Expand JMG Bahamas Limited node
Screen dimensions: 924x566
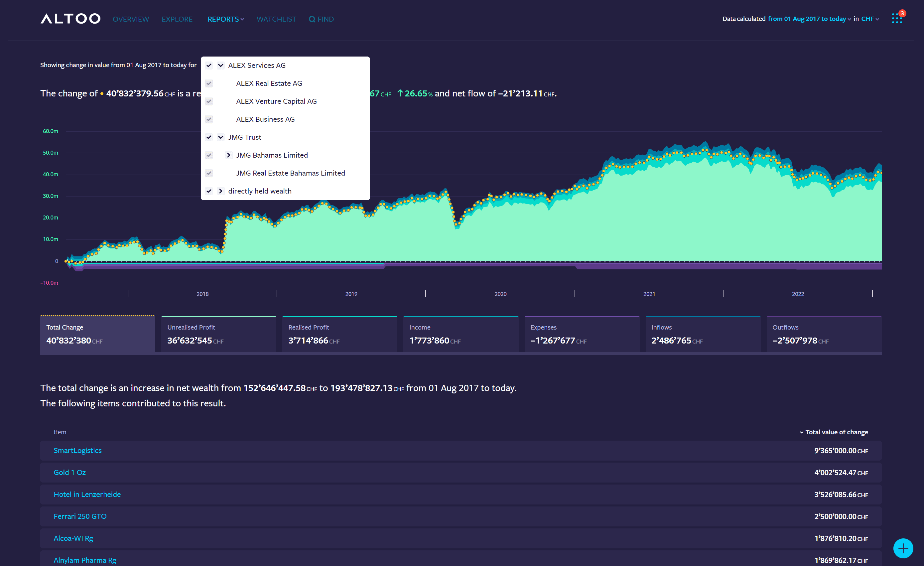(x=228, y=155)
